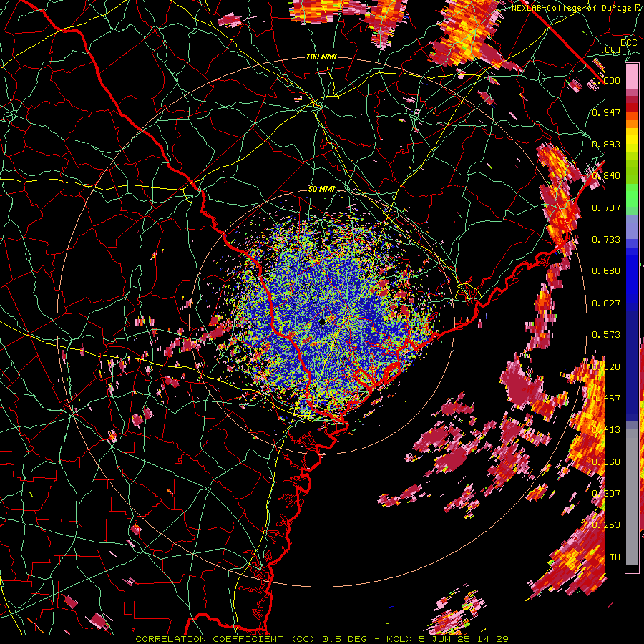
Task: Click the 100 NMI range ring label
Action: point(321,57)
